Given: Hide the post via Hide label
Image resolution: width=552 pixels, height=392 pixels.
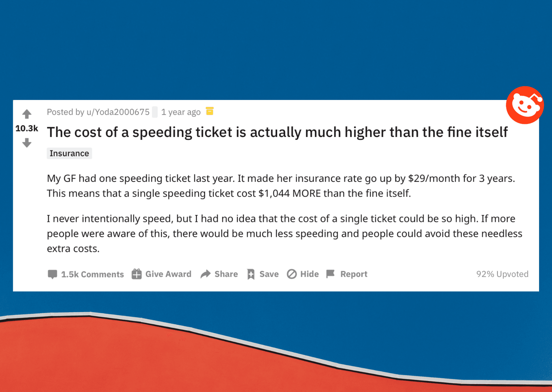Looking at the screenshot, I should pos(309,274).
